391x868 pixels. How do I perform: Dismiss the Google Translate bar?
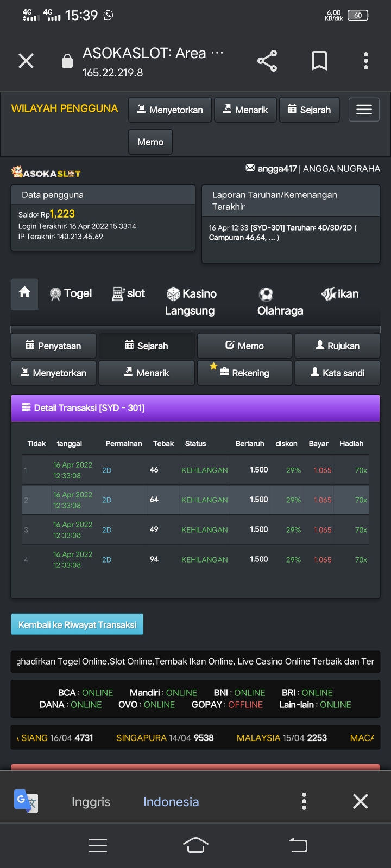tap(360, 801)
